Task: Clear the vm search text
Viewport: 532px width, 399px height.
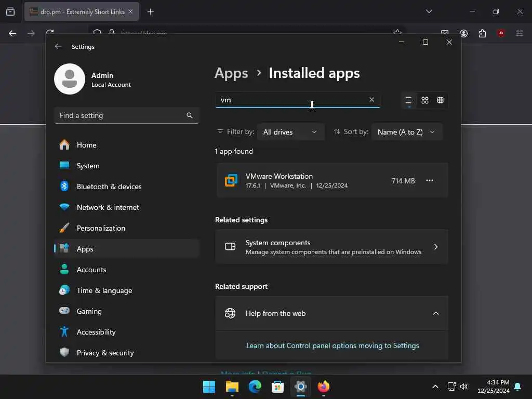Action: coord(371,100)
